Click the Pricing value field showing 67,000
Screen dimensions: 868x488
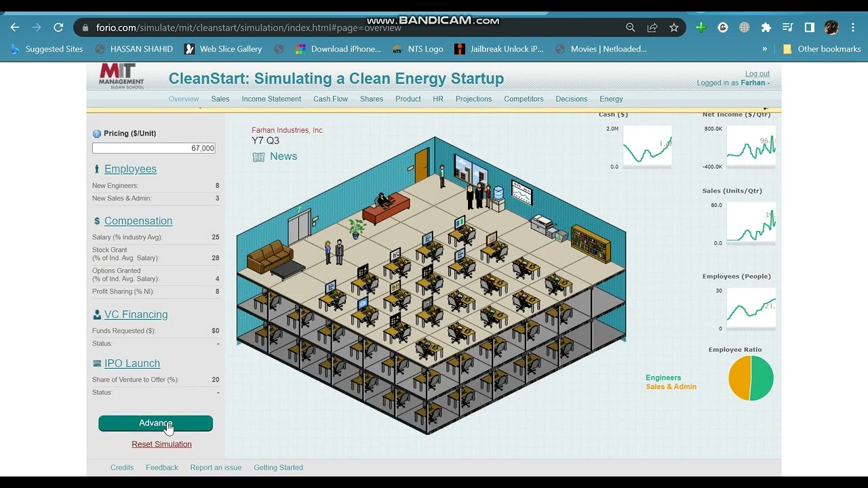pyautogui.click(x=154, y=148)
